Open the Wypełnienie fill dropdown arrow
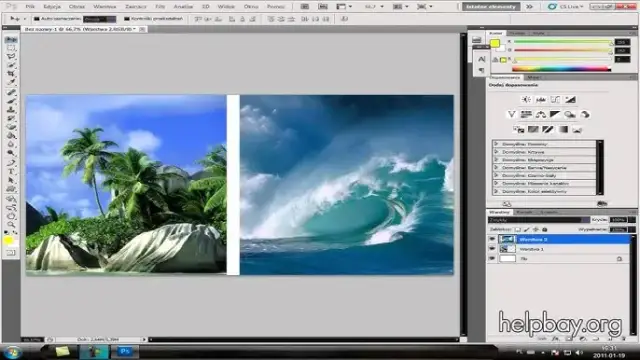Image resolution: width=640 pixels, height=360 pixels. (x=632, y=229)
